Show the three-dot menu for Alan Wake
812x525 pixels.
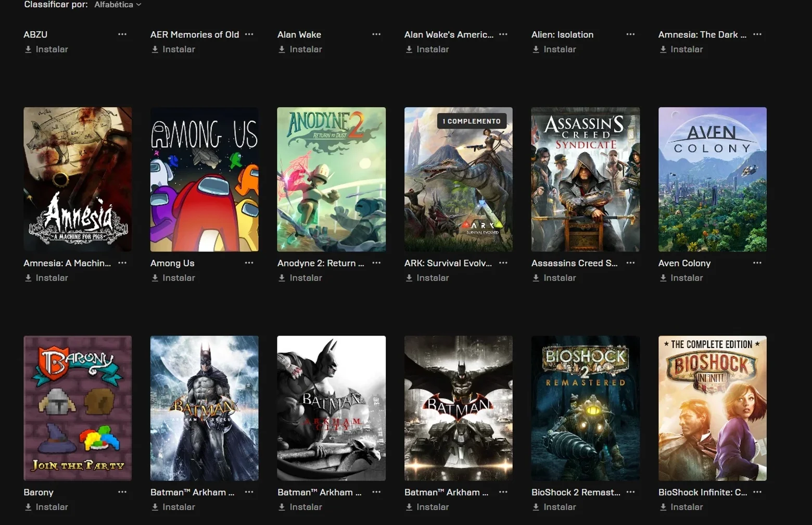pyautogui.click(x=376, y=34)
